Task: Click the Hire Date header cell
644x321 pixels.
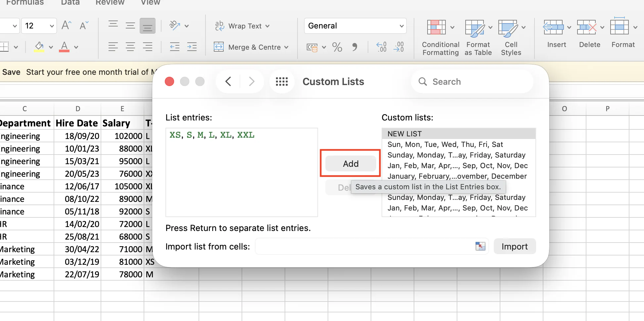Action: (x=77, y=123)
